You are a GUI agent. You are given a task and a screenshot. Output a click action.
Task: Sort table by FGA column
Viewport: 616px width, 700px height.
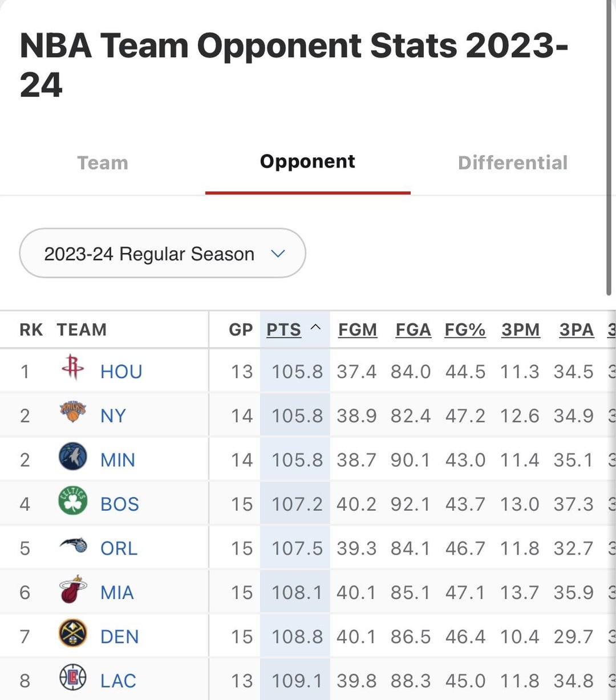point(413,330)
